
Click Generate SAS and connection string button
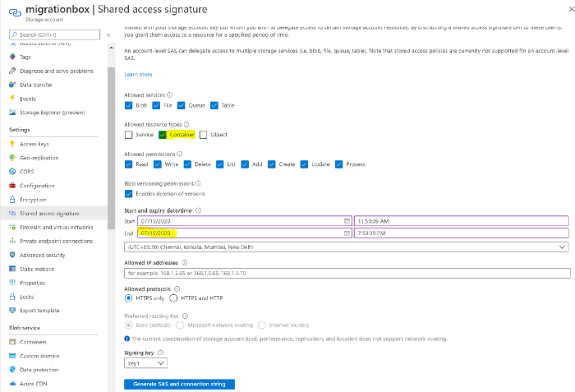tap(179, 384)
